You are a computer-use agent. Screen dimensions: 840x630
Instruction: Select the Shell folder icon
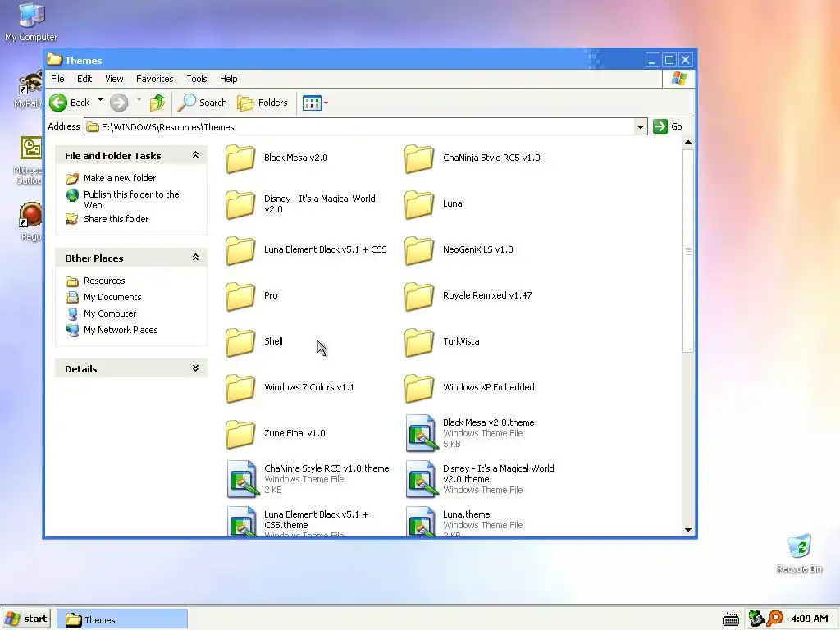tap(240, 342)
